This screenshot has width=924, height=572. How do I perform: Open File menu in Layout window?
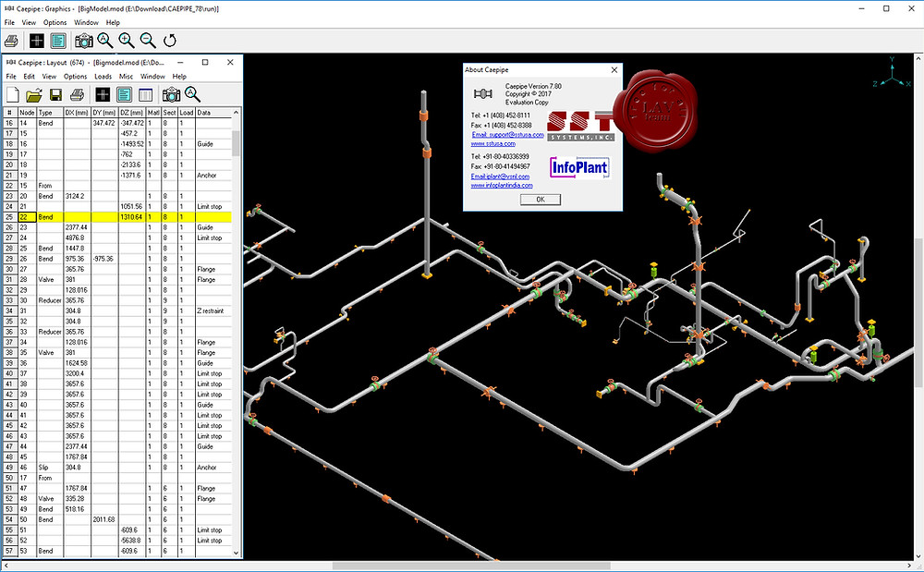coord(11,77)
